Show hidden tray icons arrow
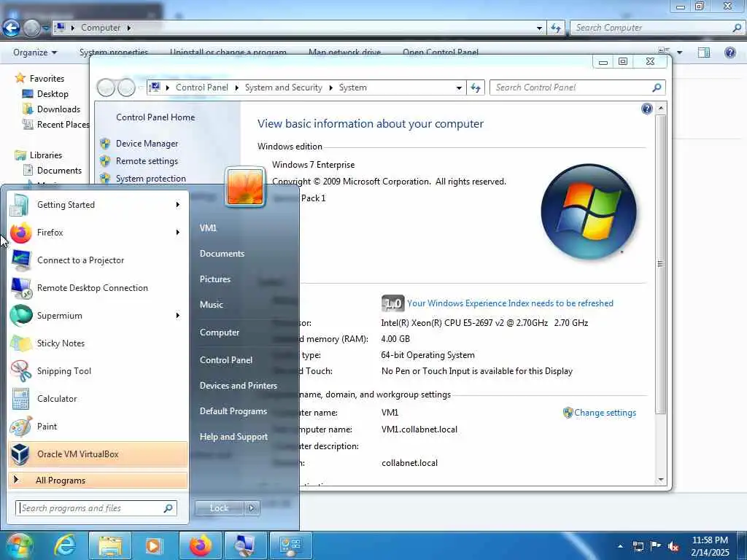Screen dimensions: 747x560 [620, 546]
